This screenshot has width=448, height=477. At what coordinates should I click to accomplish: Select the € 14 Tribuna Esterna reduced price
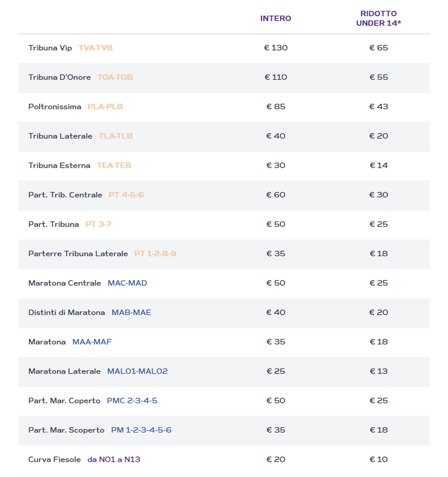pyautogui.click(x=378, y=166)
